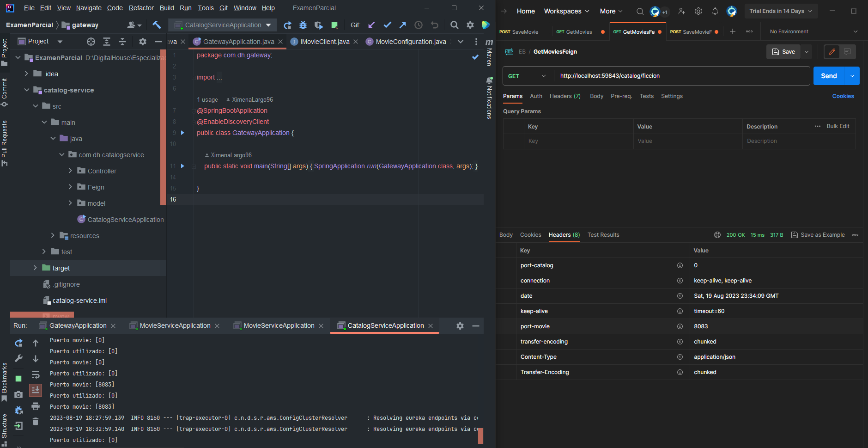Toggle Postman comments pane icon
Screen dimensions: 868x448
[847, 52]
